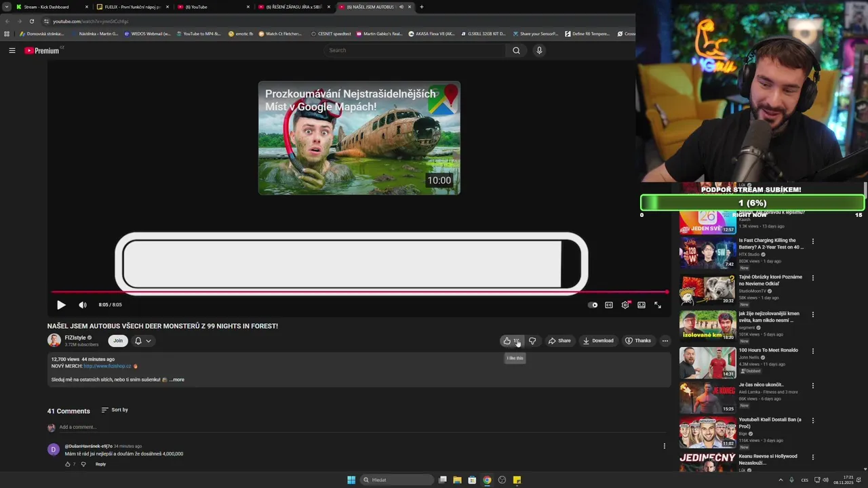868x488 pixels.
Task: Open File Explorer from the taskbar
Action: pyautogui.click(x=457, y=480)
